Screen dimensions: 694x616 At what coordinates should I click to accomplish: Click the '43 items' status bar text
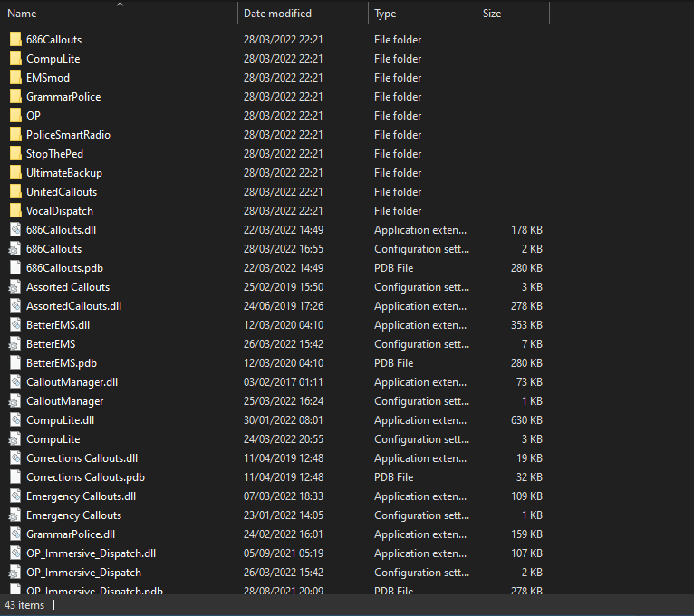click(24, 605)
